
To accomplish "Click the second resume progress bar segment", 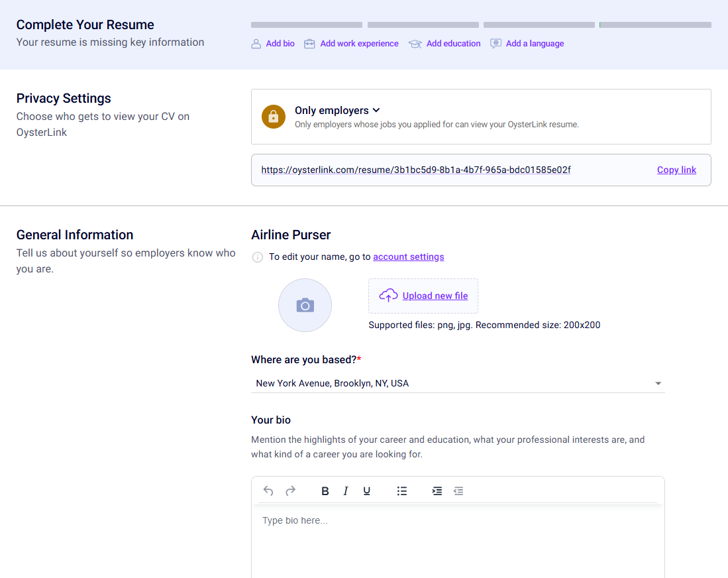I will (423, 25).
